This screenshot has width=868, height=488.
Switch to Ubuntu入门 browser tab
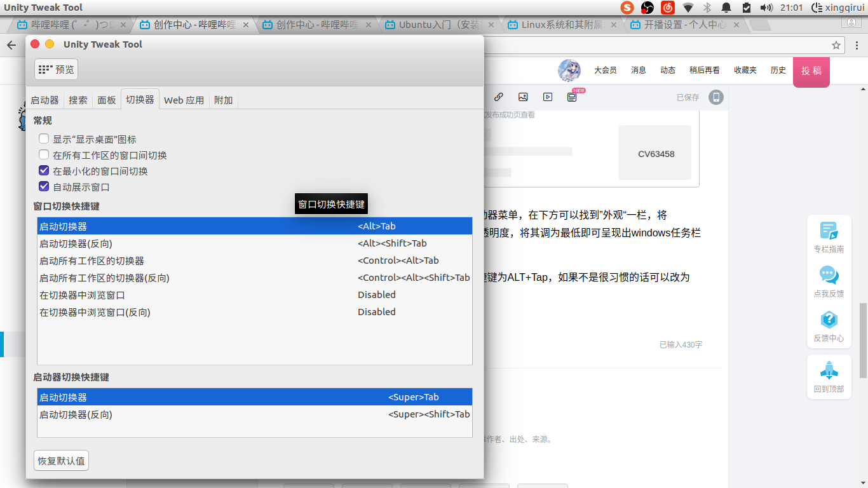(438, 25)
